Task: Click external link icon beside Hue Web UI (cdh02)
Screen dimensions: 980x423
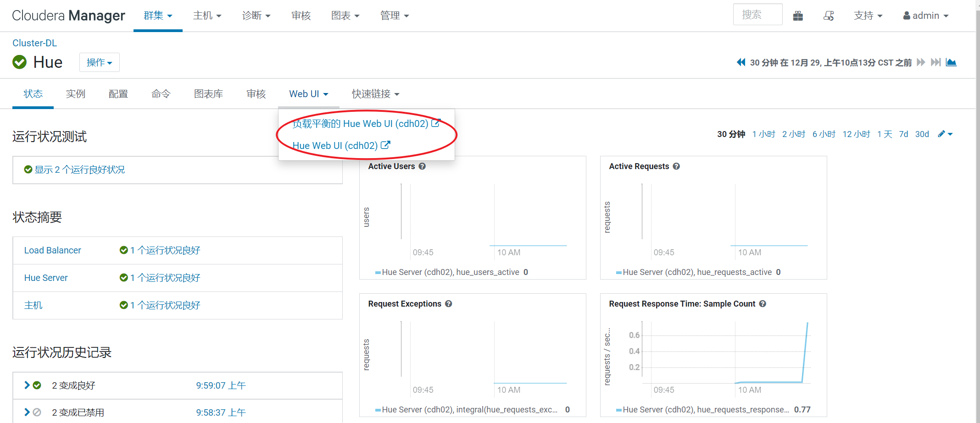Action: (385, 145)
